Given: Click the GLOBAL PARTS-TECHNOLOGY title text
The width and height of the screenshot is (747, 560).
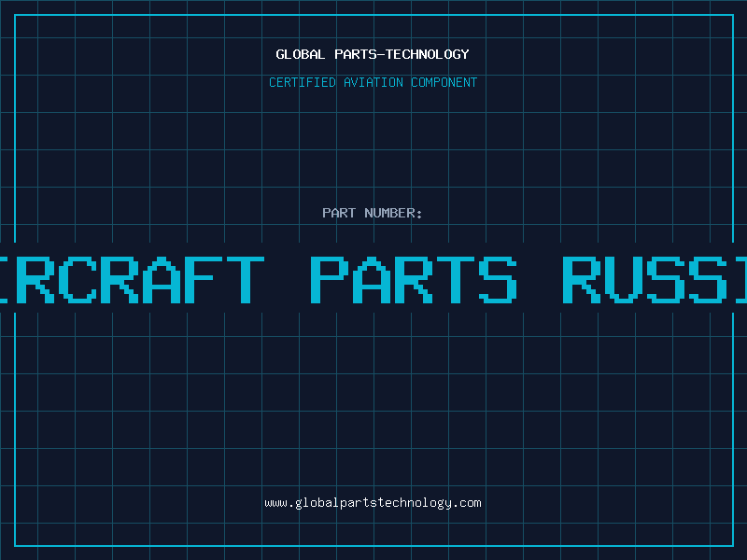Looking at the screenshot, I should (x=373, y=54).
